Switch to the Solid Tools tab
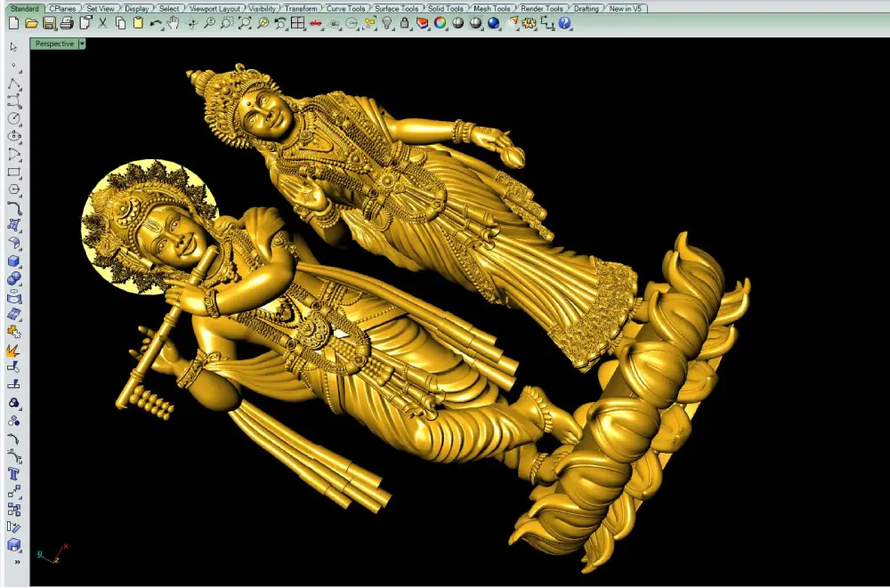The height and width of the screenshot is (588, 890). [x=446, y=9]
